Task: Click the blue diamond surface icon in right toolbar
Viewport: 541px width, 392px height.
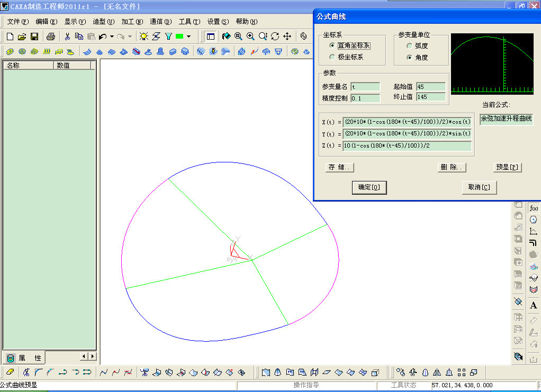Action: (518, 302)
